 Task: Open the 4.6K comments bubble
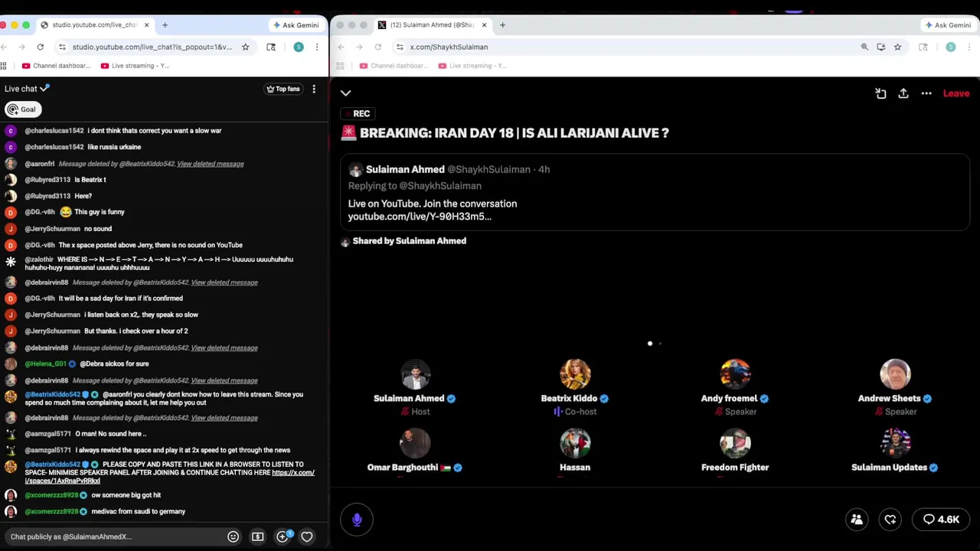tap(942, 520)
